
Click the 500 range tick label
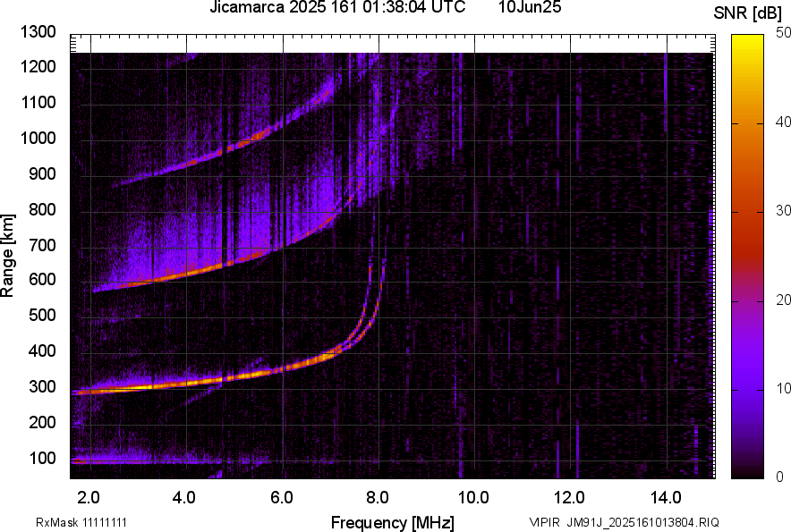pyautogui.click(x=43, y=316)
